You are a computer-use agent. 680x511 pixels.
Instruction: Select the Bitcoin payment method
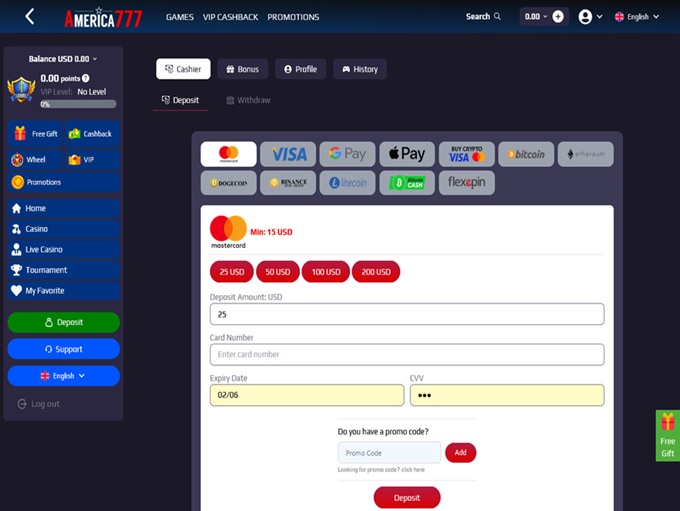click(x=526, y=154)
